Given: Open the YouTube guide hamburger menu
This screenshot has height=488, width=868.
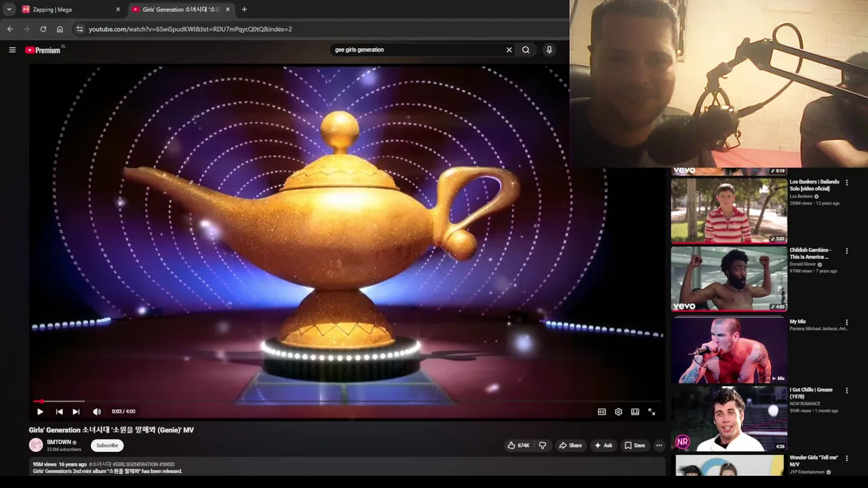Looking at the screenshot, I should pos(12,49).
